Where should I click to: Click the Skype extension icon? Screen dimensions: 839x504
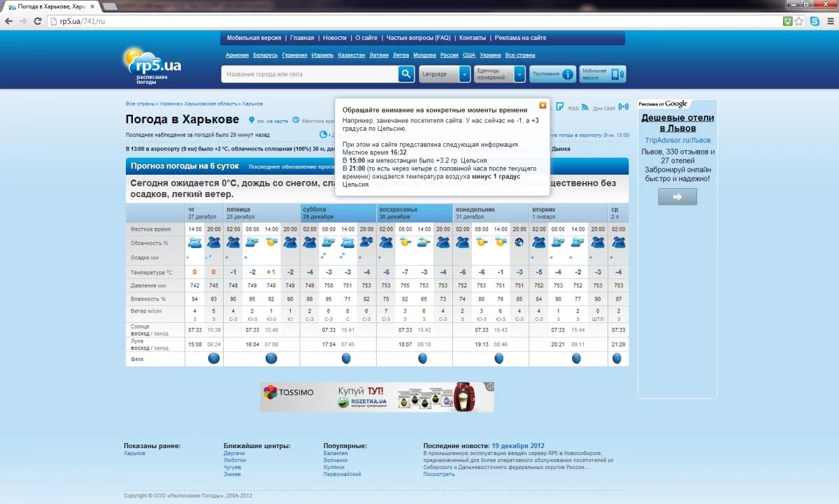(x=815, y=21)
